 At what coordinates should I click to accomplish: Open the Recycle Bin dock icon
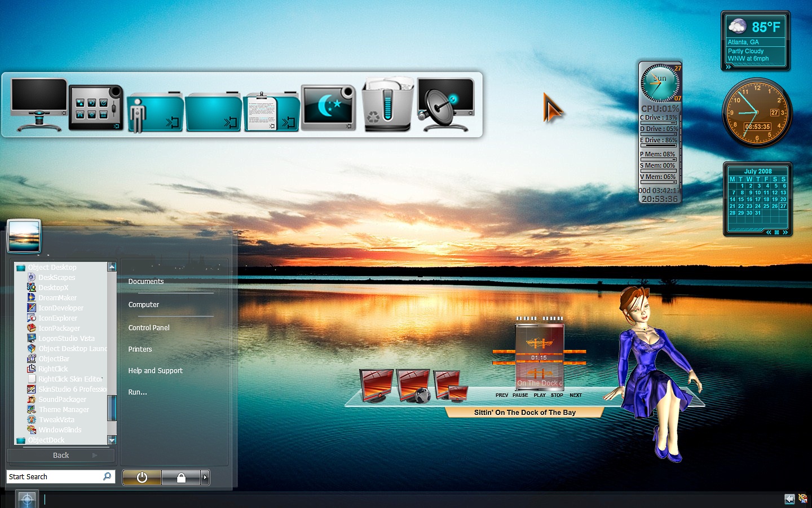coord(387,105)
